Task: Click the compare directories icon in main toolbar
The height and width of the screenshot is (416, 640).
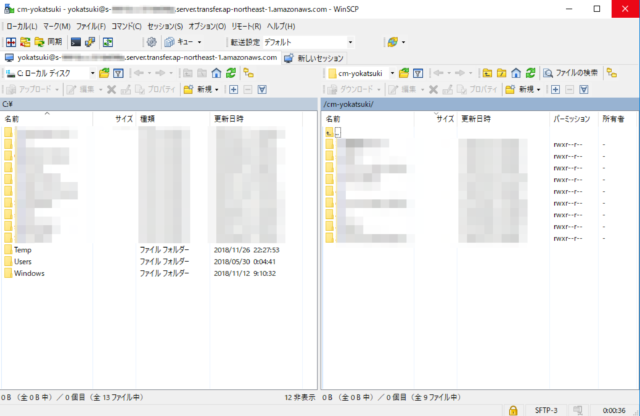Action: pos(11,42)
